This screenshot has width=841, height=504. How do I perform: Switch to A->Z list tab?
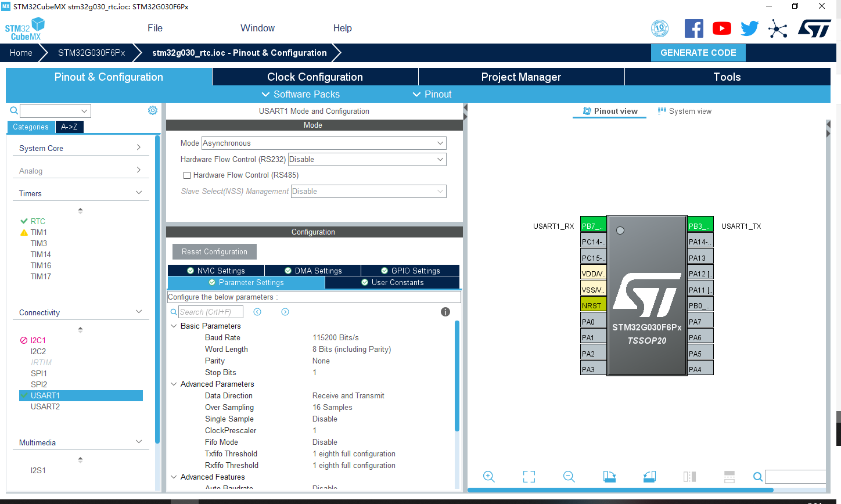[69, 127]
